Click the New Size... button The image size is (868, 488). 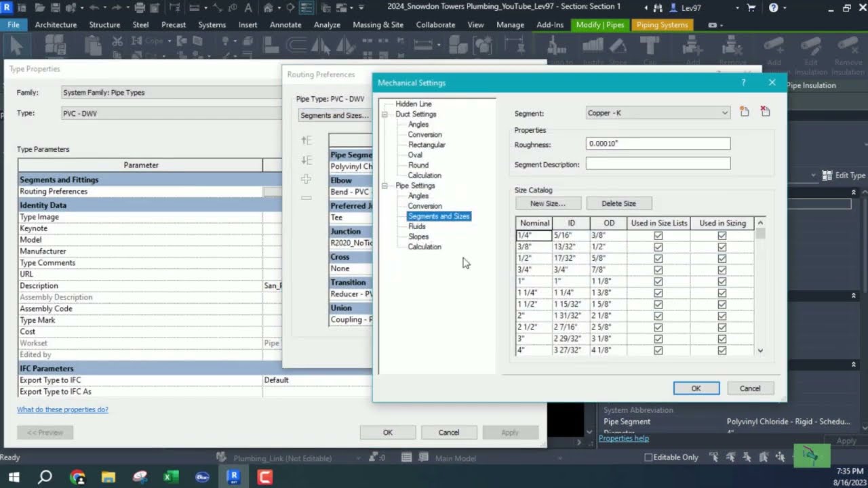coord(548,203)
